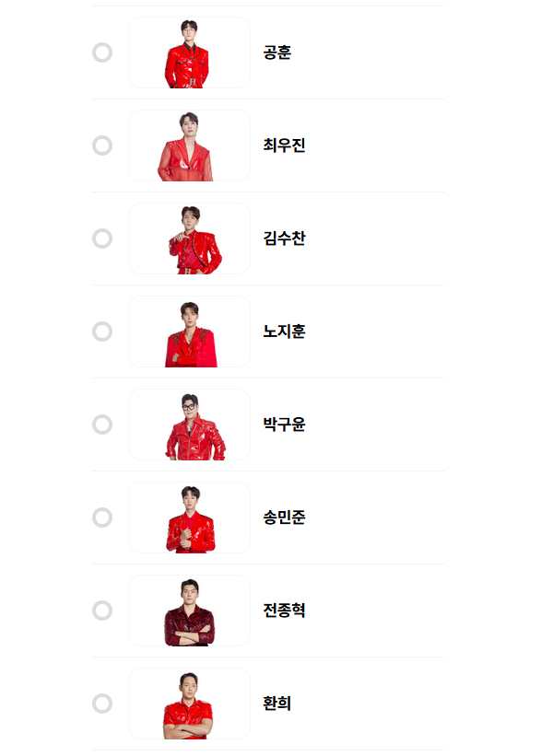Select the radio button for 박구윤

pyautogui.click(x=101, y=425)
